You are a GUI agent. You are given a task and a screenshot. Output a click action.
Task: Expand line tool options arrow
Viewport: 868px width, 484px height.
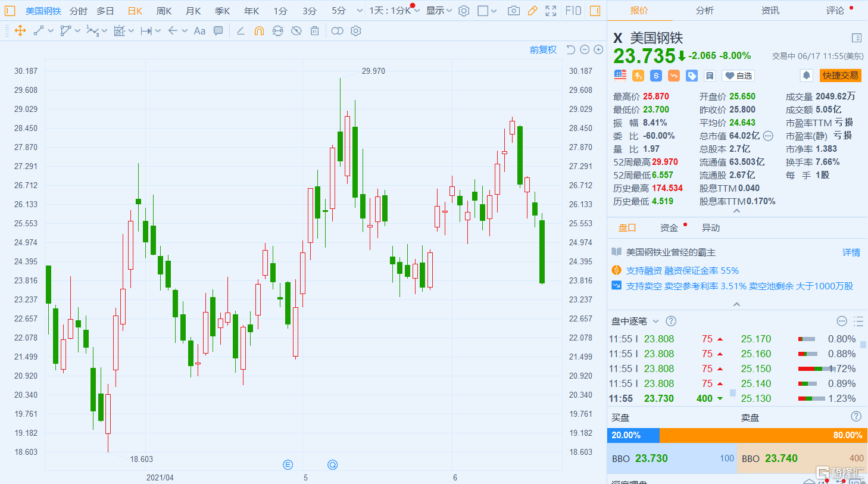(51, 31)
